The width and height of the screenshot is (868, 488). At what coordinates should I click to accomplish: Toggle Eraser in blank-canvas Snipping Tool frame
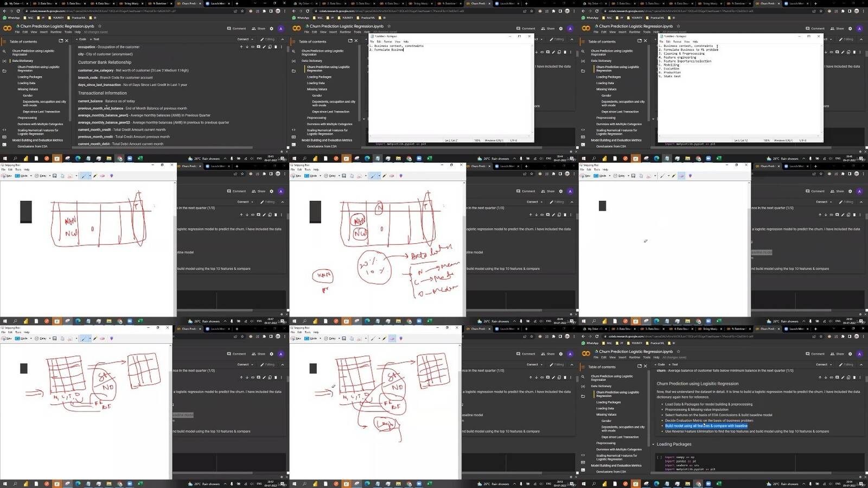pos(681,176)
